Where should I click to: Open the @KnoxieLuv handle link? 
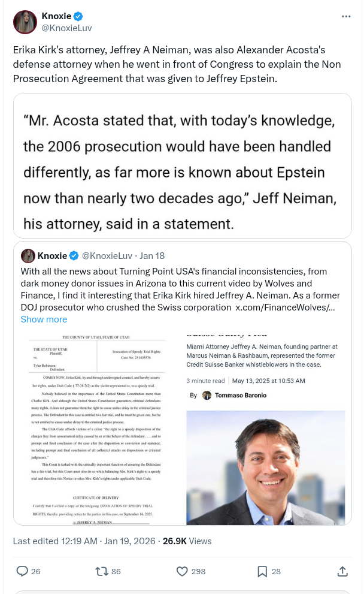point(66,28)
